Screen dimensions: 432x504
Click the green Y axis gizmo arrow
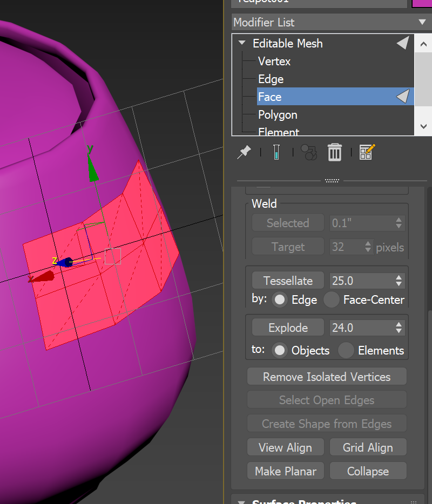[93, 168]
